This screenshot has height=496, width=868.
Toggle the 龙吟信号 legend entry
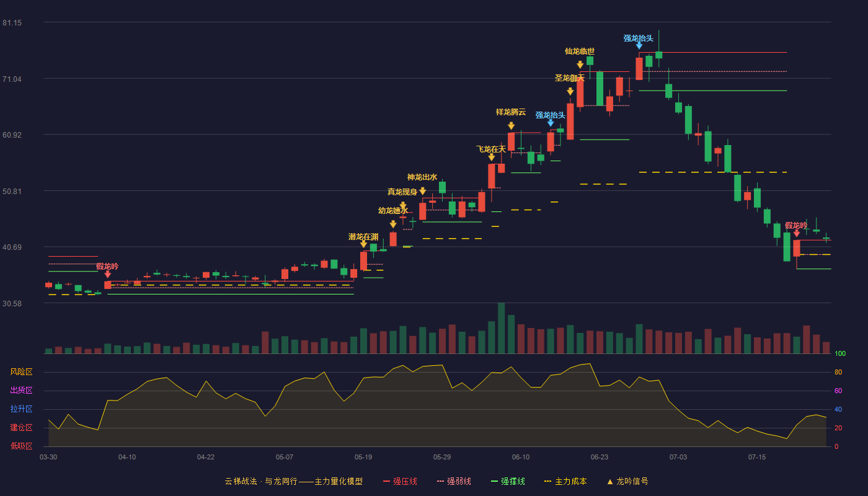point(627,481)
